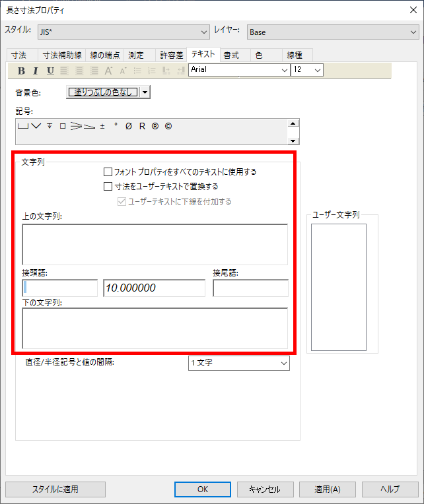Click inside the 上の文字列 text area
424x504 pixels.
click(155, 245)
